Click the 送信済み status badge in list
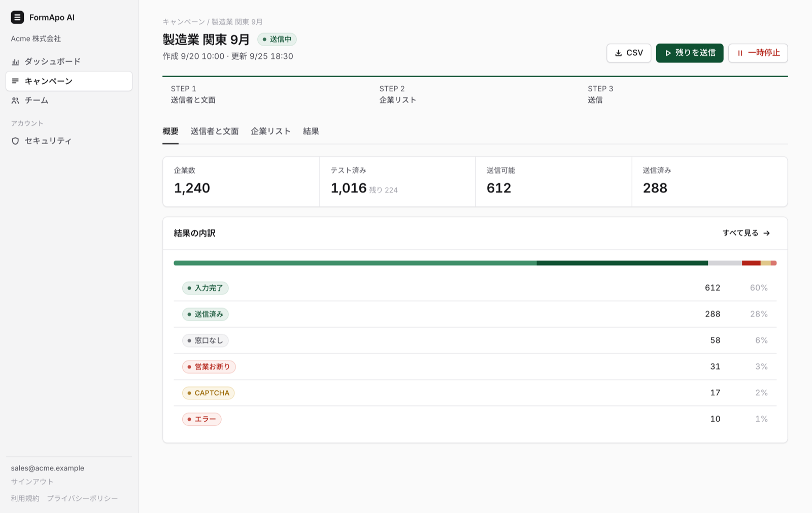Viewport: 812px width, 513px height. click(205, 314)
